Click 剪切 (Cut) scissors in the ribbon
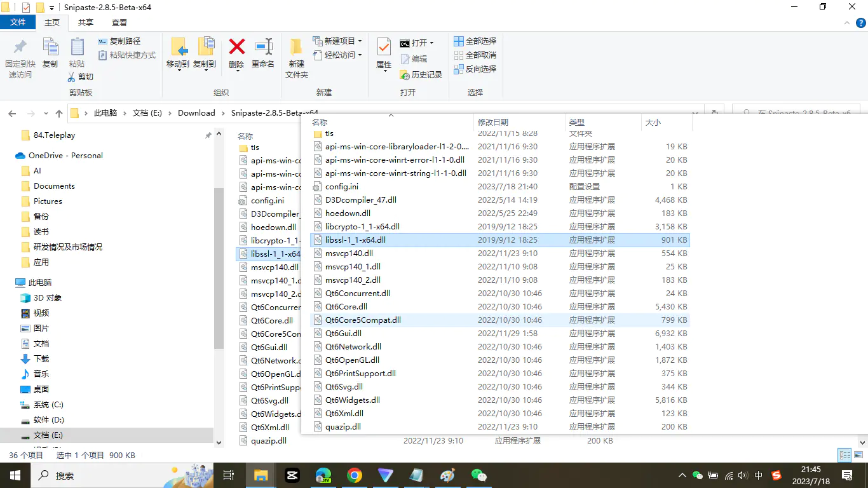This screenshot has height=488, width=868. [81, 77]
